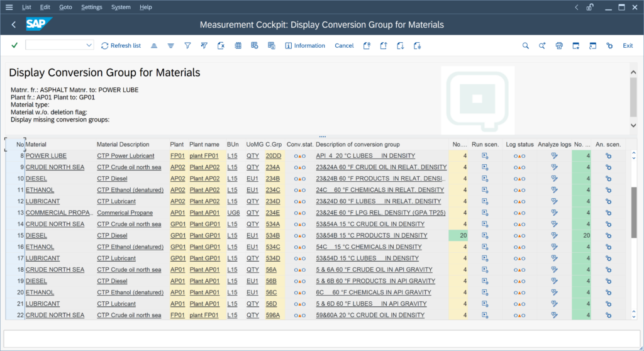Click the header area scroll up arrow
Image resolution: width=644 pixels, height=351 pixels.
633,72
